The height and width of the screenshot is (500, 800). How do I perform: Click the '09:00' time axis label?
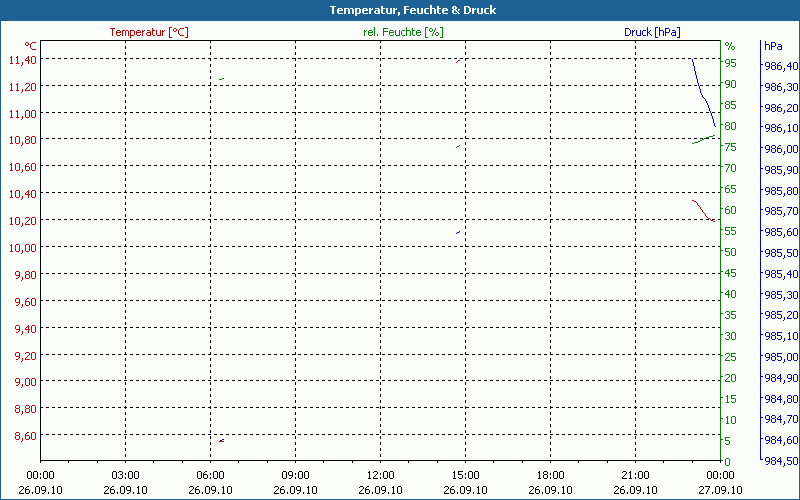pos(295,476)
